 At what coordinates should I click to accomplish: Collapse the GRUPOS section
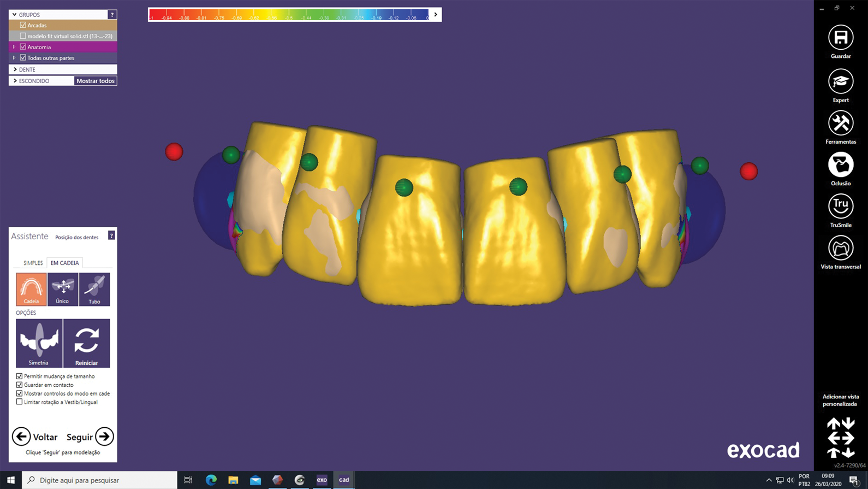click(x=15, y=15)
